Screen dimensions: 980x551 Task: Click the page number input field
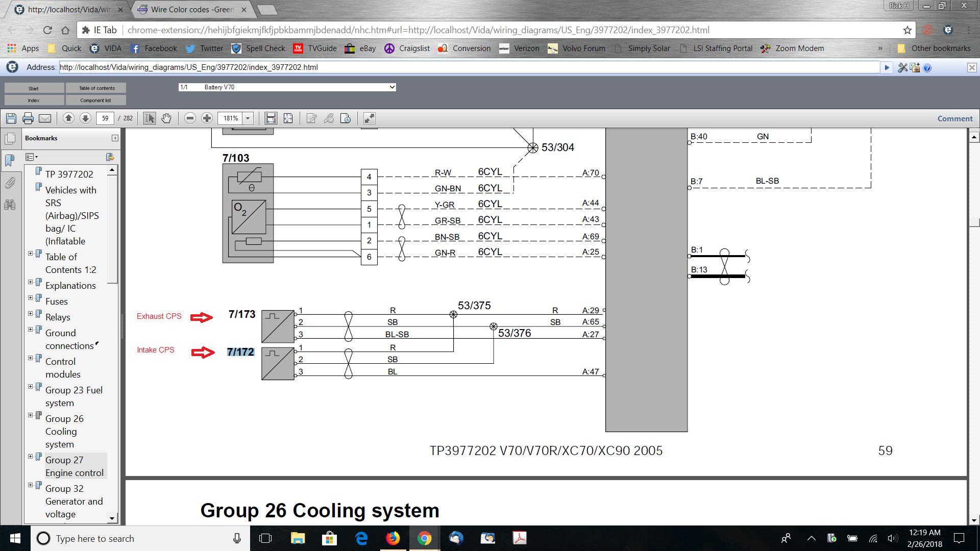pos(105,118)
